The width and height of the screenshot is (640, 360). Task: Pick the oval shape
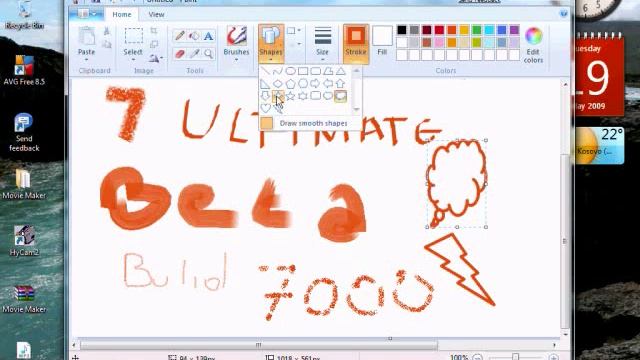(x=290, y=71)
